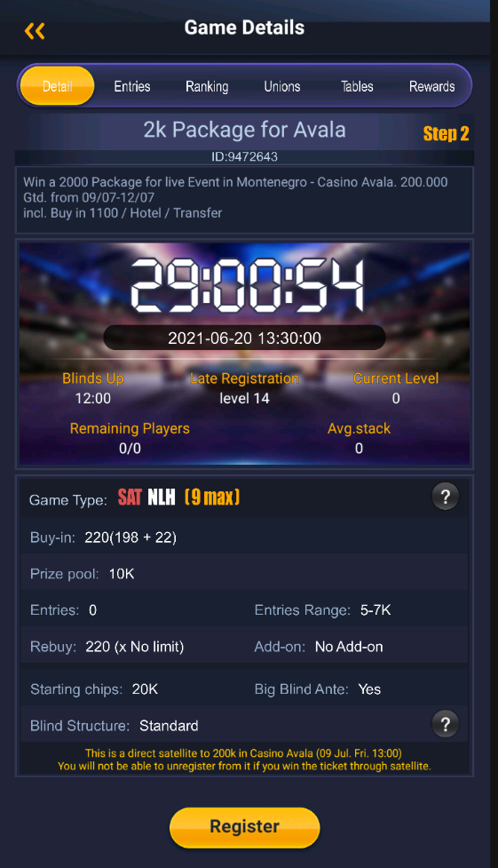The image size is (498, 868).
Task: Click the SAT game type badge
Action: coord(130,498)
